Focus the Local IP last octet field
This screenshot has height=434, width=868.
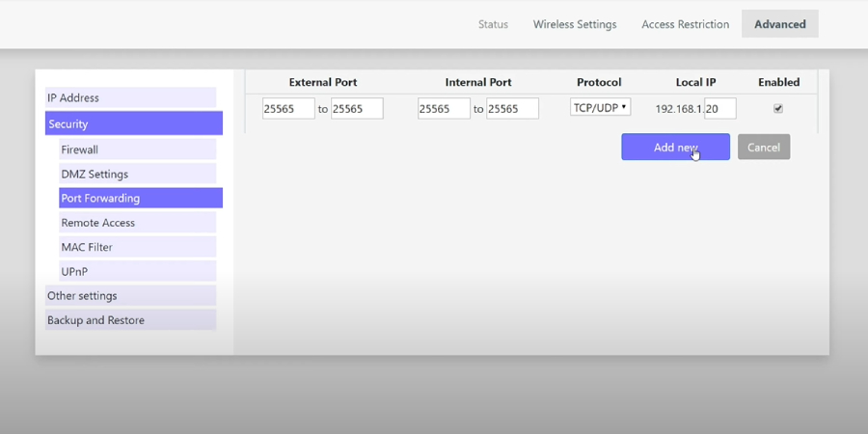[x=719, y=109]
